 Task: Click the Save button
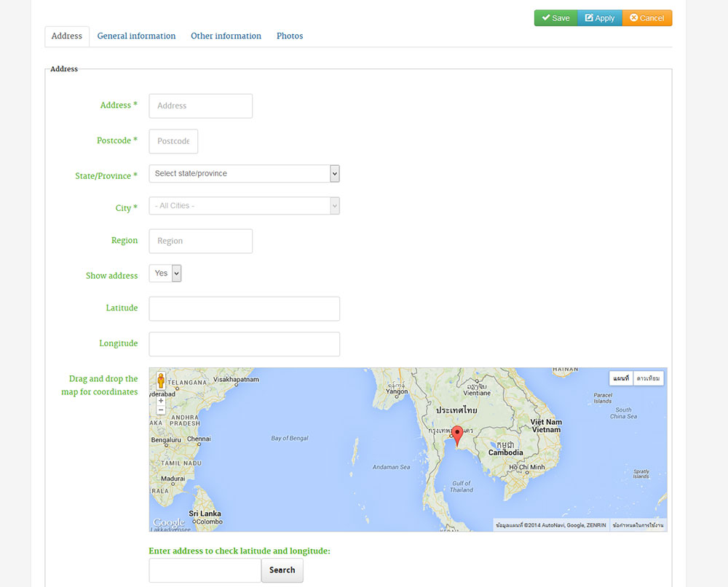pyautogui.click(x=555, y=18)
